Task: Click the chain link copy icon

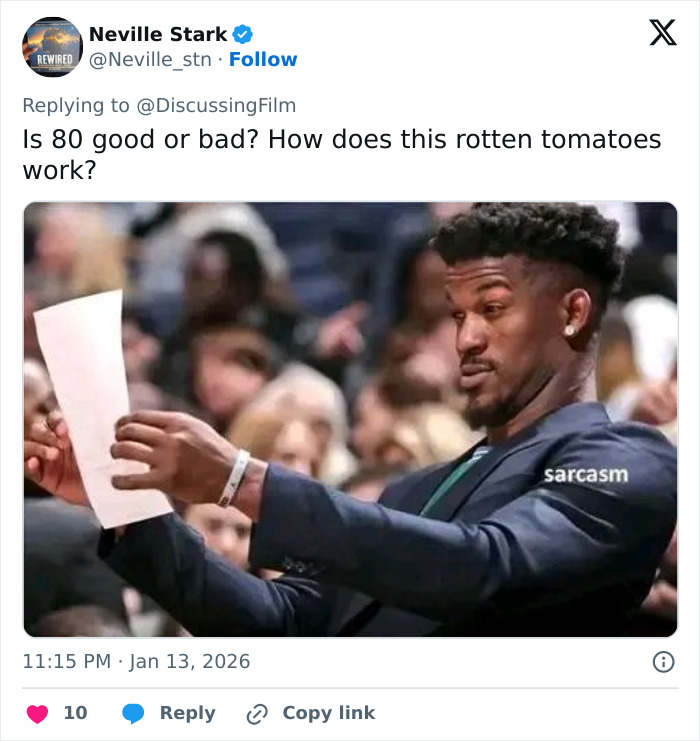Action: 257,713
